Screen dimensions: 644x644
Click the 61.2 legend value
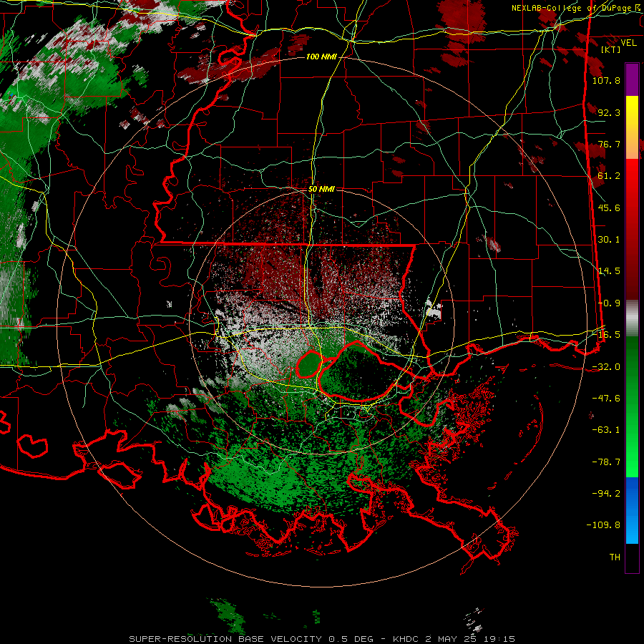click(609, 176)
